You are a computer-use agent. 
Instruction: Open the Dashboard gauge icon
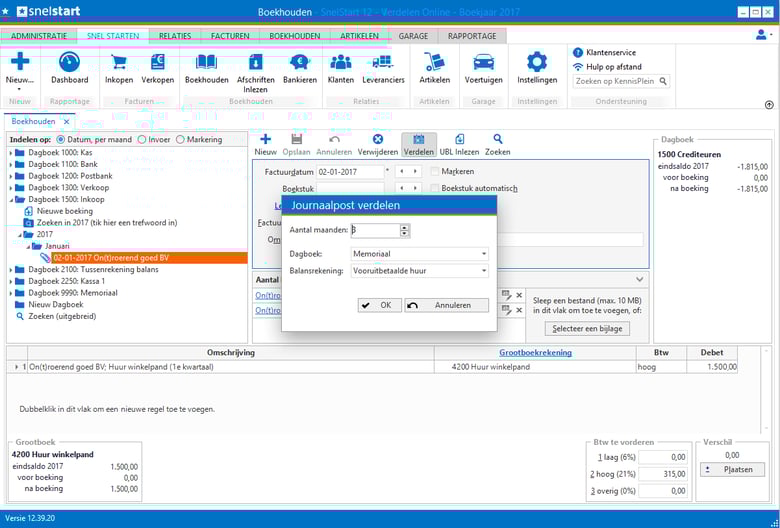click(x=70, y=62)
